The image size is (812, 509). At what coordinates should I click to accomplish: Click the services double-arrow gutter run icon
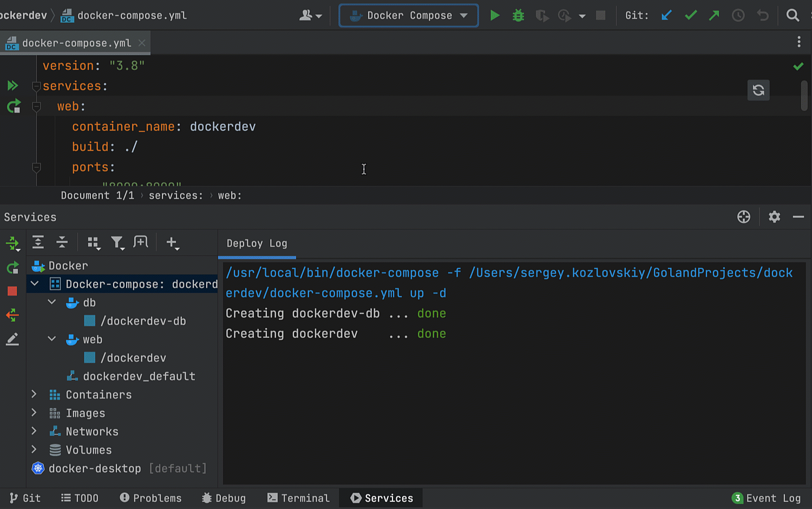tap(12, 86)
